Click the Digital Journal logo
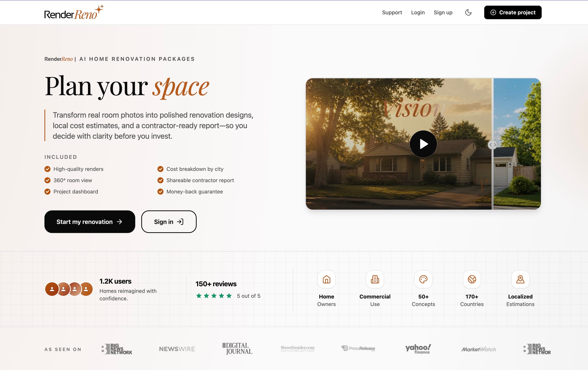Image resolution: width=588 pixels, height=370 pixels. coord(237,349)
